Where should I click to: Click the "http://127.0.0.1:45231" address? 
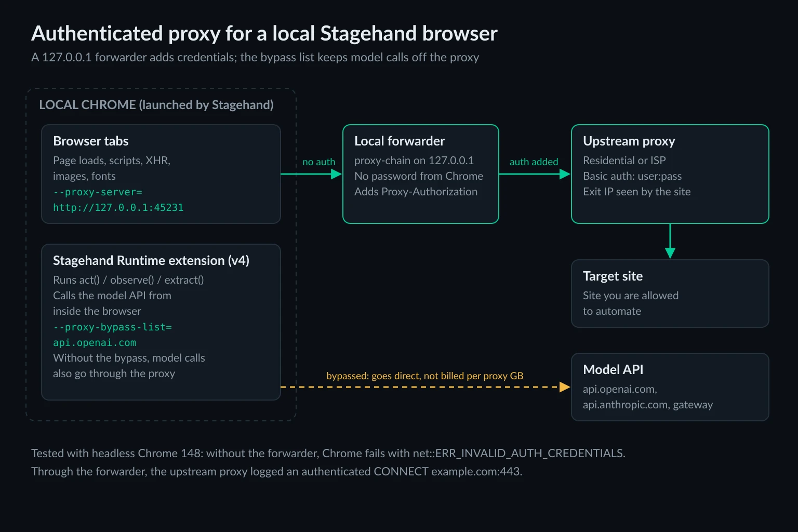(x=118, y=207)
